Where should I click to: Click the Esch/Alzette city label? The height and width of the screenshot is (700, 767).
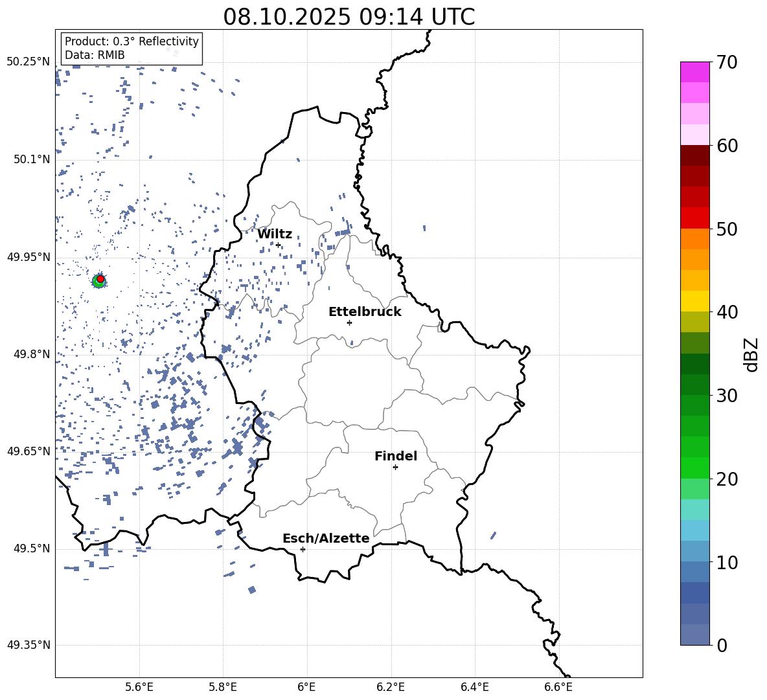tap(326, 538)
